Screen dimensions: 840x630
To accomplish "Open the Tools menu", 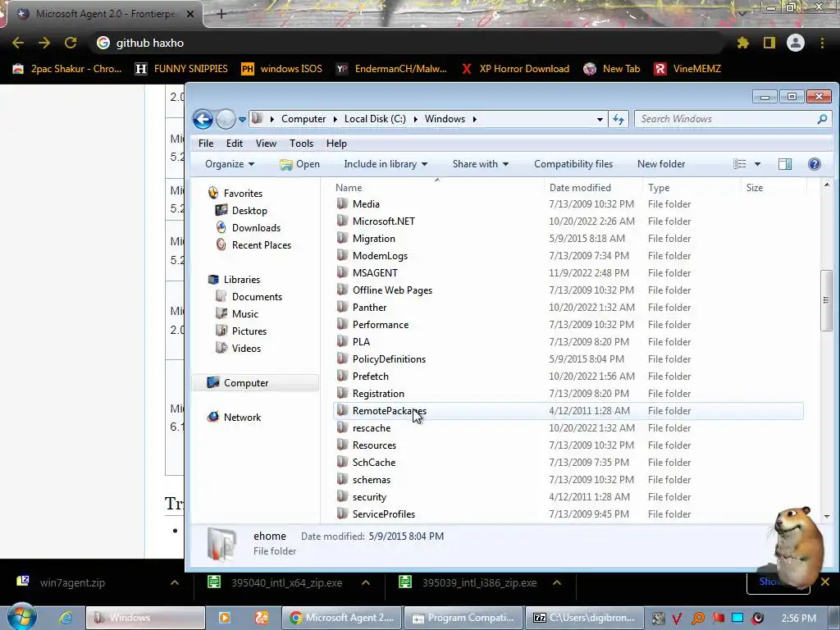I will click(301, 143).
